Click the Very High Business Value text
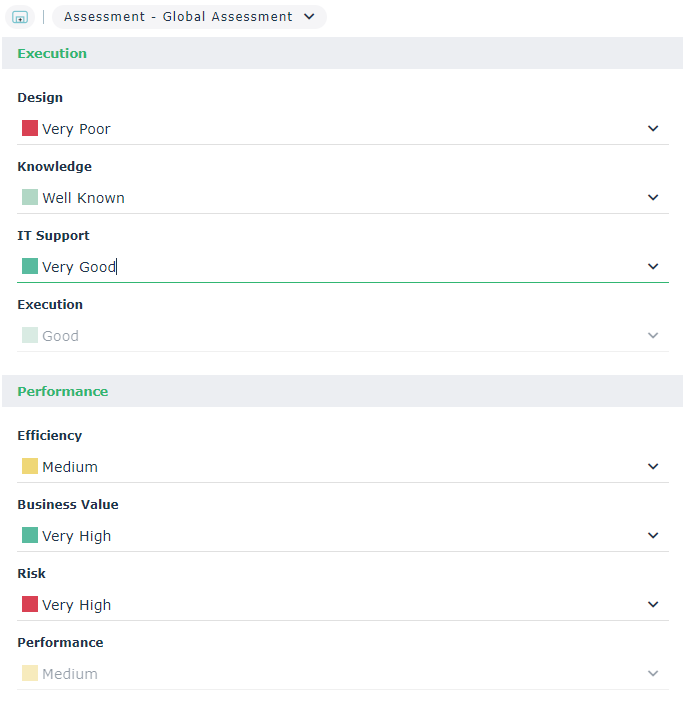The height and width of the screenshot is (714, 683). [76, 536]
